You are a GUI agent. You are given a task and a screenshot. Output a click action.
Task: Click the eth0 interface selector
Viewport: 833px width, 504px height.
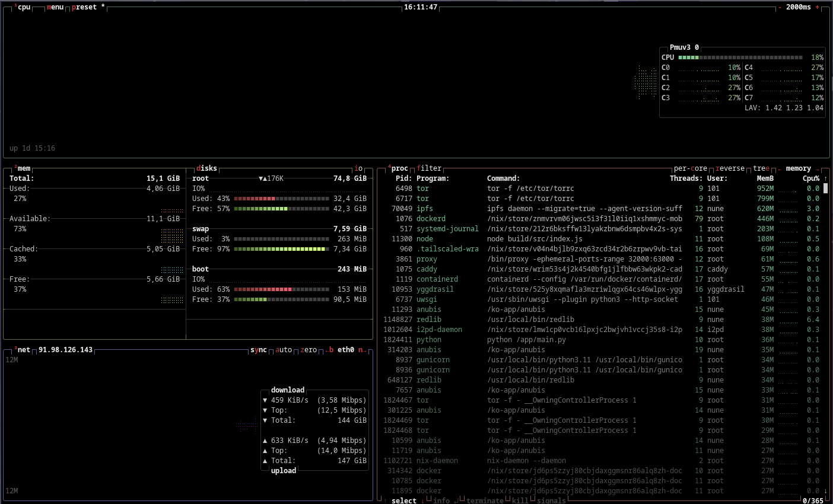346,350
